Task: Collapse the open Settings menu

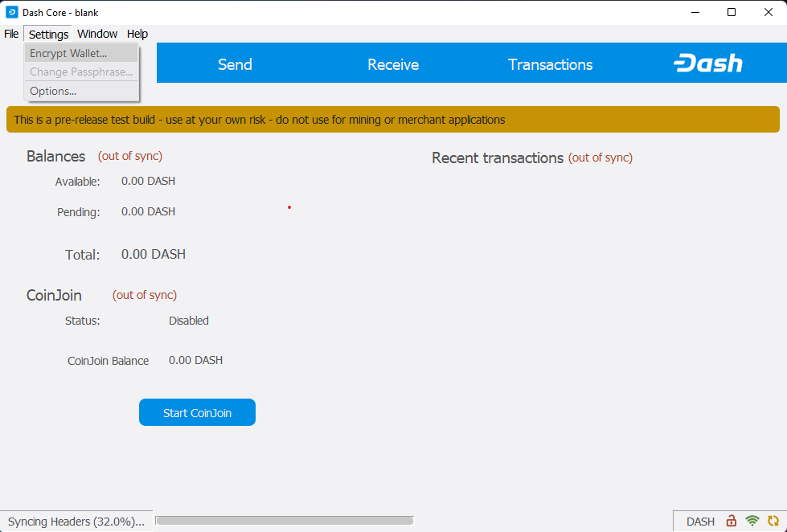Action: [48, 34]
